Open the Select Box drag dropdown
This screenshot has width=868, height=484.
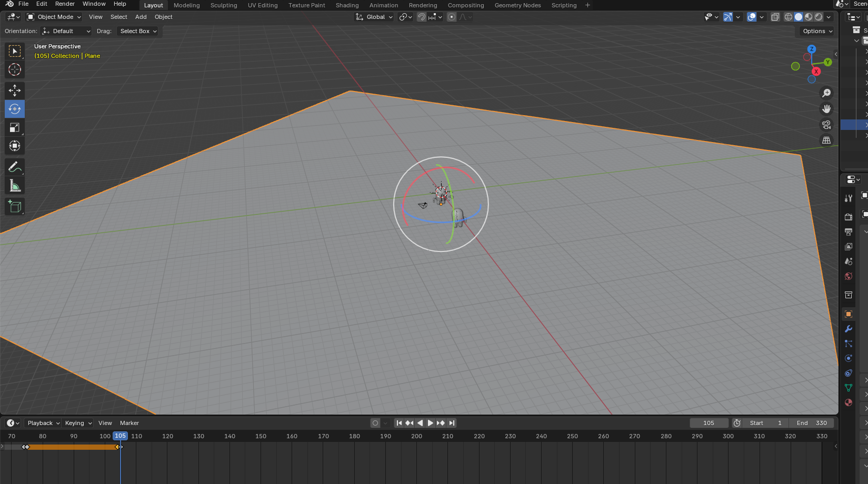(138, 31)
